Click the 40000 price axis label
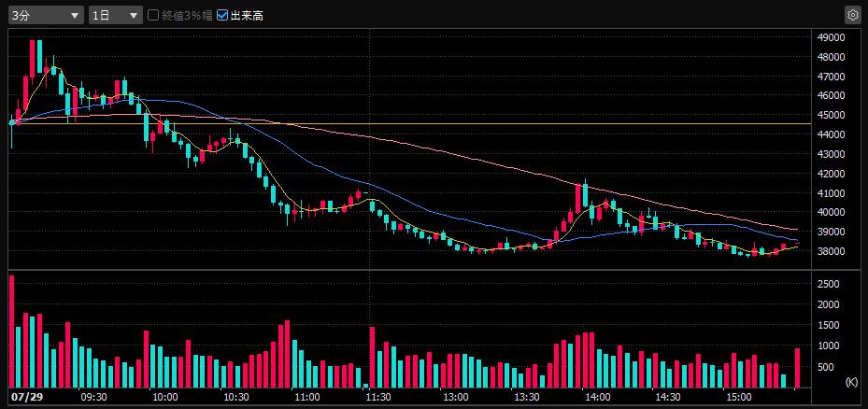The height and width of the screenshot is (409, 868). pos(831,212)
